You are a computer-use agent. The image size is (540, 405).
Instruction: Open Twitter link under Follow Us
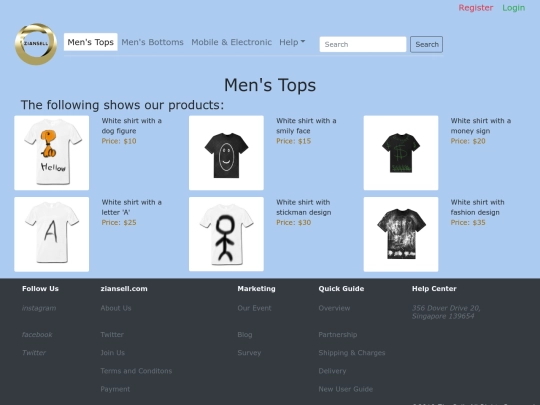34,353
